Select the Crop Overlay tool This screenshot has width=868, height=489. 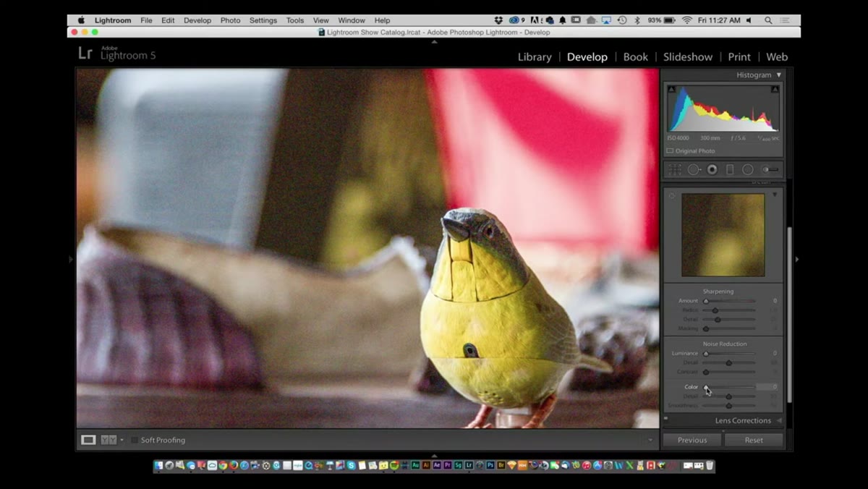pos(674,169)
